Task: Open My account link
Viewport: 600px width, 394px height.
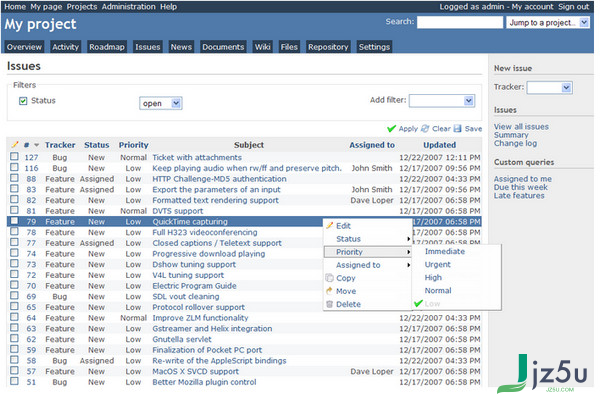Action: pos(532,7)
